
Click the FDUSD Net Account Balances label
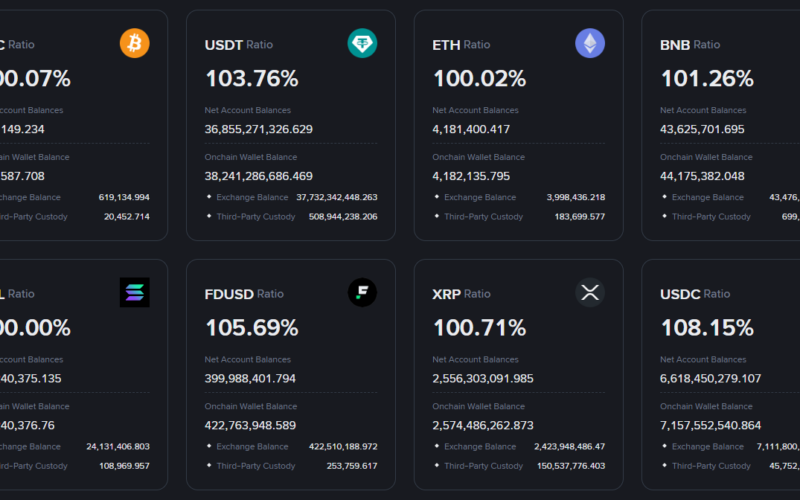click(x=247, y=359)
